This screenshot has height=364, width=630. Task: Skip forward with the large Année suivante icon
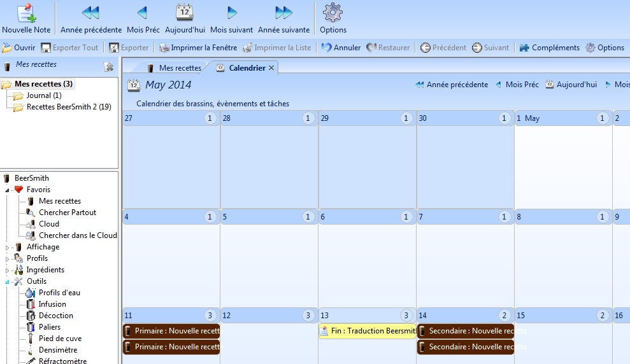pos(283,13)
